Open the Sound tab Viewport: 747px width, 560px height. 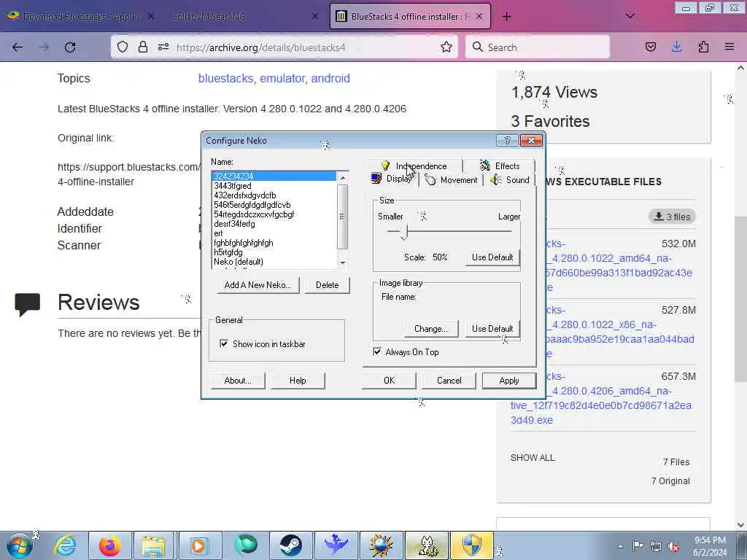click(510, 180)
